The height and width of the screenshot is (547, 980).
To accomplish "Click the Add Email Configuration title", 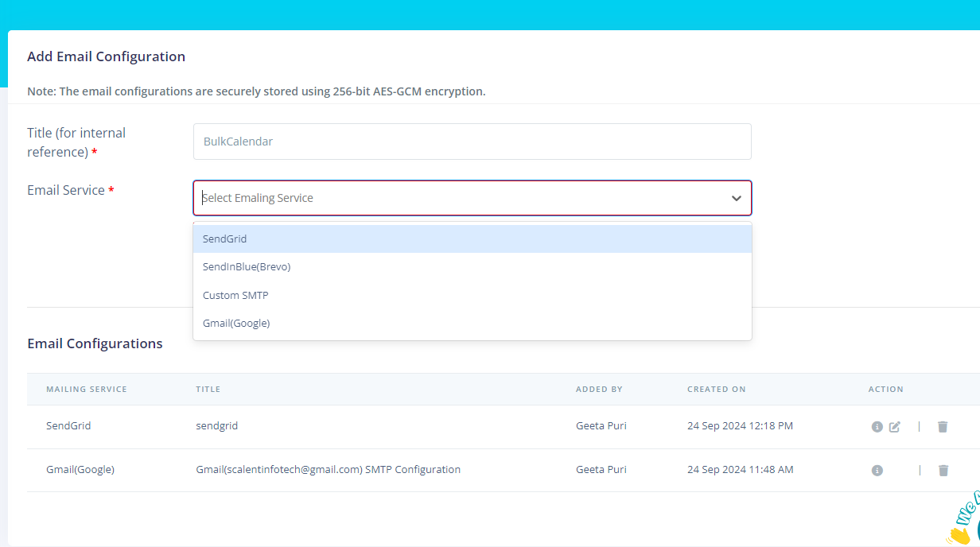I will pyautogui.click(x=106, y=56).
